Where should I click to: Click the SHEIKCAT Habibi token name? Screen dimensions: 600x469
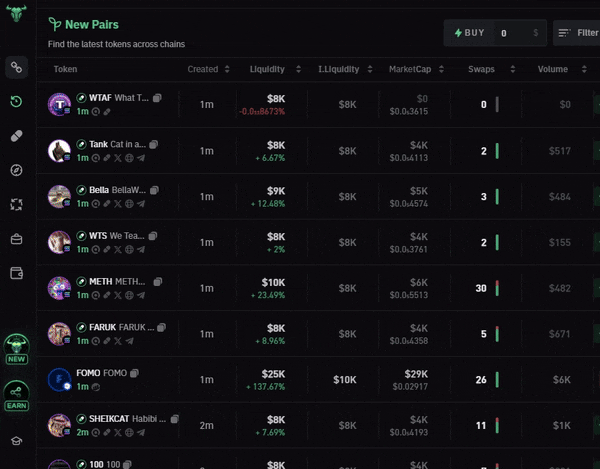click(x=127, y=419)
